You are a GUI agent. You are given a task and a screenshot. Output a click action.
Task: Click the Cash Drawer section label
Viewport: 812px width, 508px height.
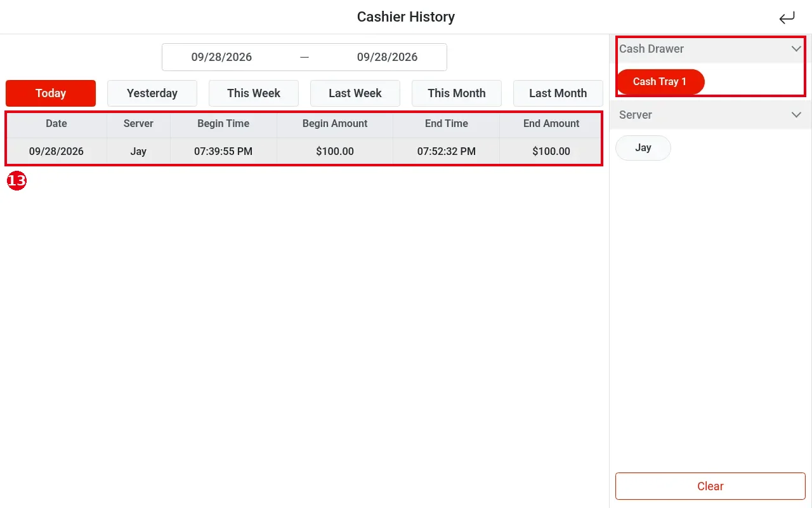(x=652, y=49)
